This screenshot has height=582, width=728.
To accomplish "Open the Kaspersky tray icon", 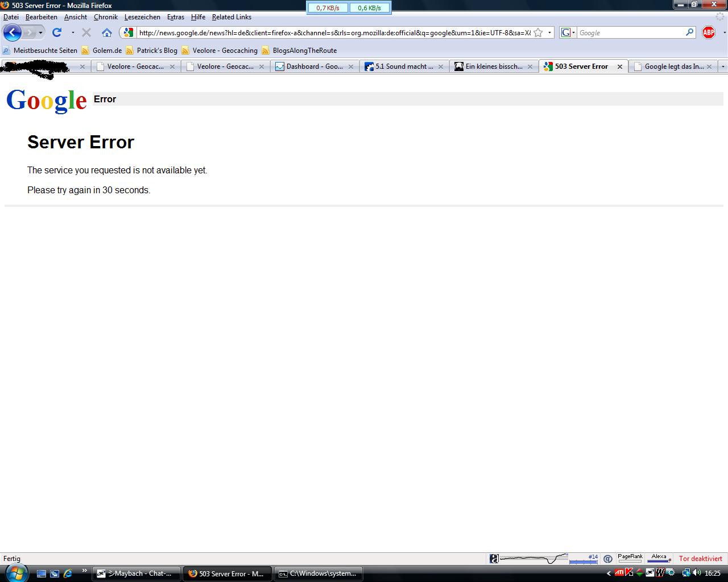I will pos(629,573).
